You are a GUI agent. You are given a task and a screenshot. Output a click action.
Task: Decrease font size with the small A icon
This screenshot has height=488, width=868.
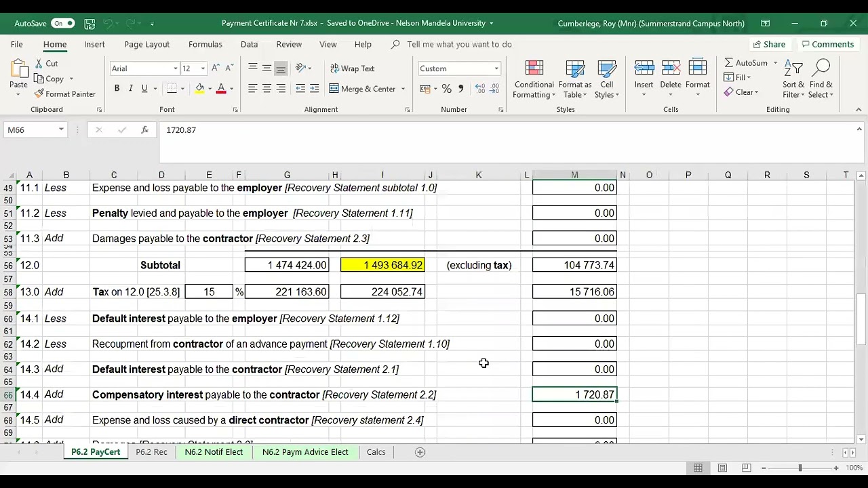(x=230, y=68)
